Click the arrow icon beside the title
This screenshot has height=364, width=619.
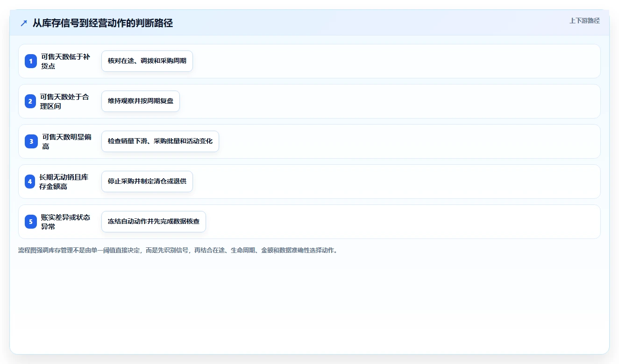click(x=24, y=23)
